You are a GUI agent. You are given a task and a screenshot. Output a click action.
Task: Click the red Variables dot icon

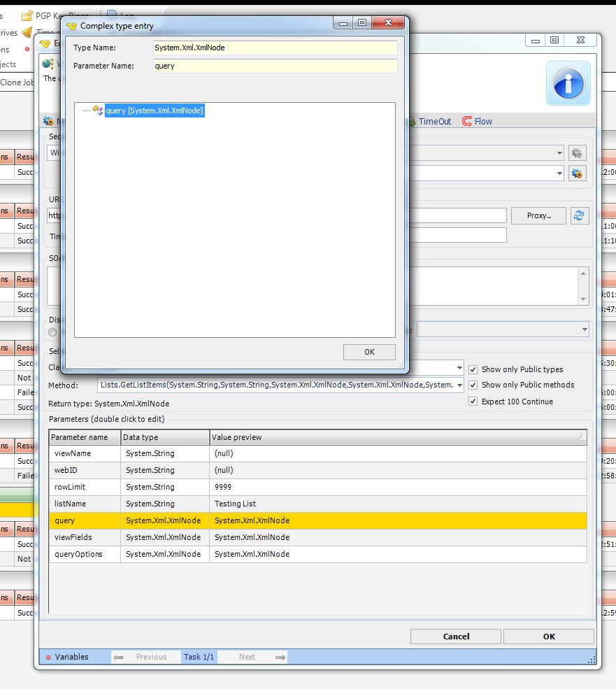(x=48, y=658)
